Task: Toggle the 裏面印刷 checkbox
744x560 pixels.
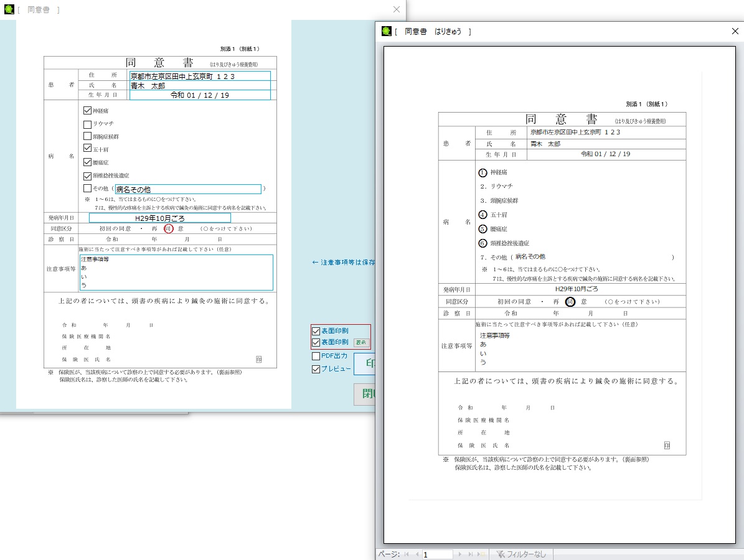Action: pyautogui.click(x=316, y=342)
